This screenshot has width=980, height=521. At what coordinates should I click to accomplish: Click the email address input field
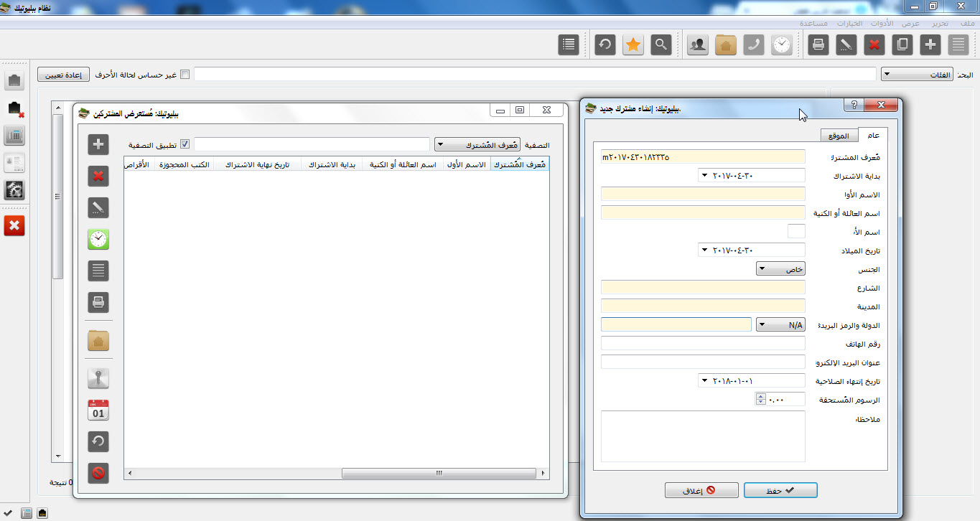(703, 362)
